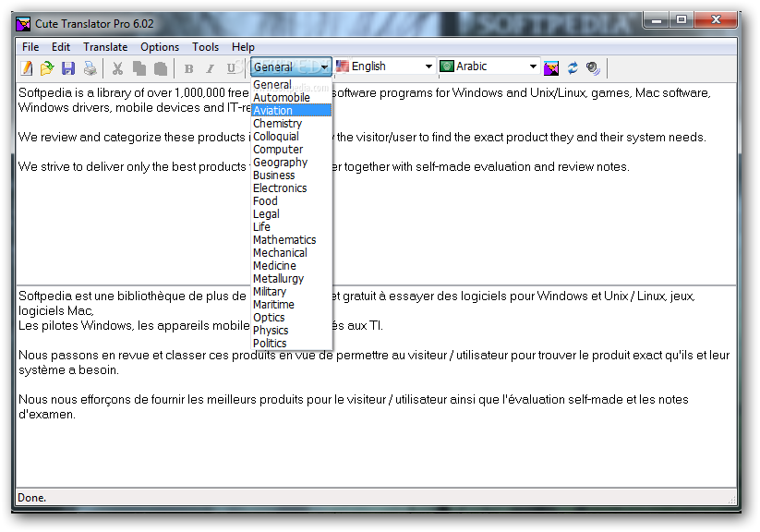Screen dimensions: 760x532
Task: Select Politics in the domain list
Action: click(x=291, y=343)
